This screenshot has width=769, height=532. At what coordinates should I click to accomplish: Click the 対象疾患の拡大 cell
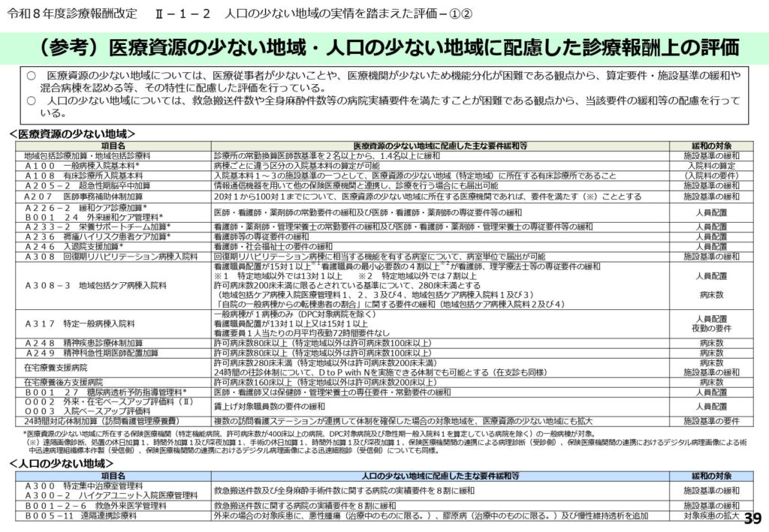coord(710,516)
